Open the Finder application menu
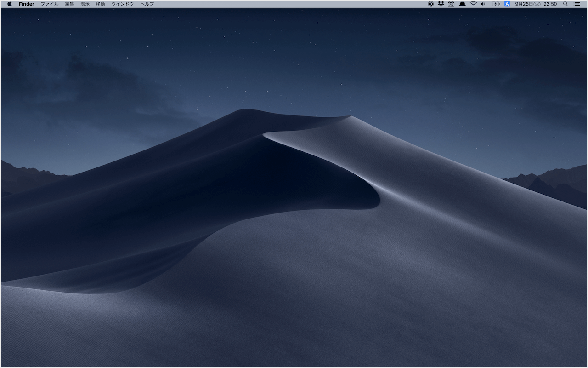The image size is (588, 368). pyautogui.click(x=27, y=4)
